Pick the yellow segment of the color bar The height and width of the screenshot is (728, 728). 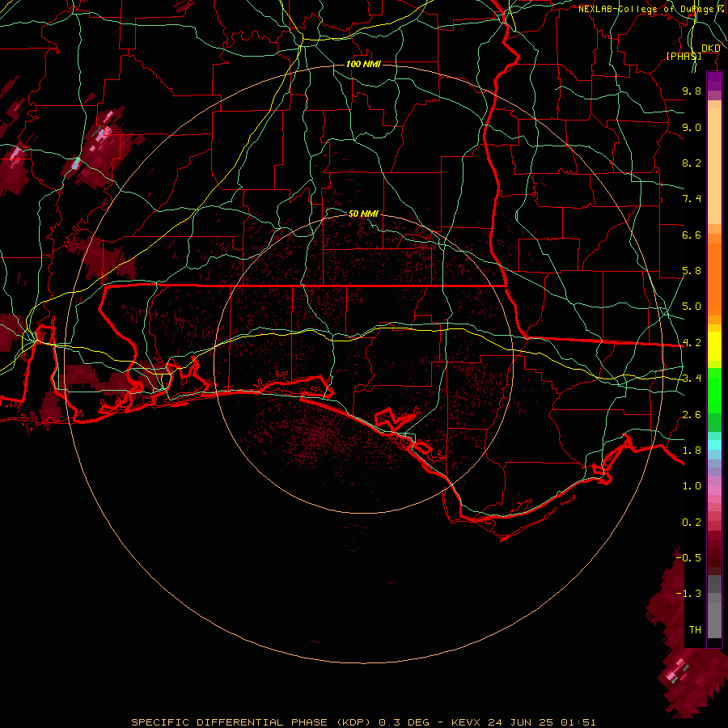pyautogui.click(x=714, y=346)
